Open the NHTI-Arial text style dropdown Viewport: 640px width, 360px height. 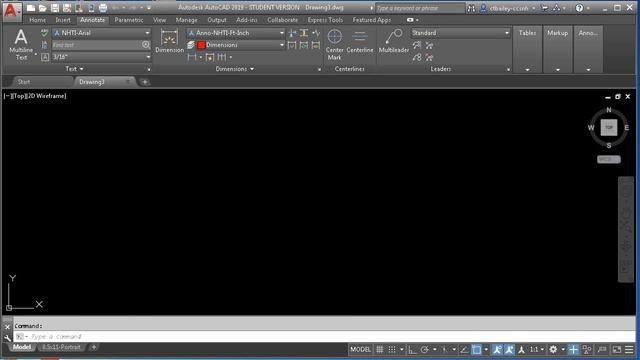click(x=102, y=33)
